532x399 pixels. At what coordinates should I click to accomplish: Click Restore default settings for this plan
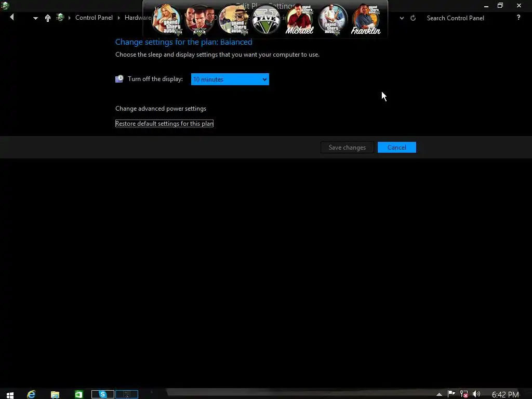(164, 124)
